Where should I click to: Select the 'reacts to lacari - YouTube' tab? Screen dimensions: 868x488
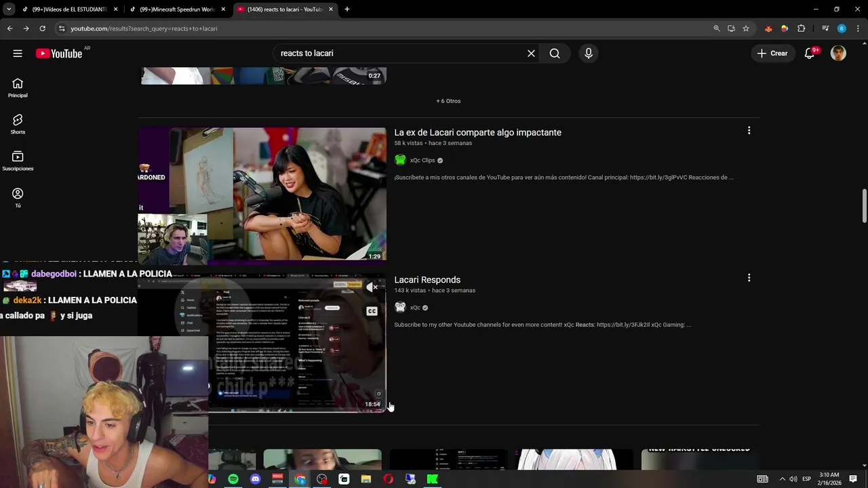pyautogui.click(x=285, y=9)
